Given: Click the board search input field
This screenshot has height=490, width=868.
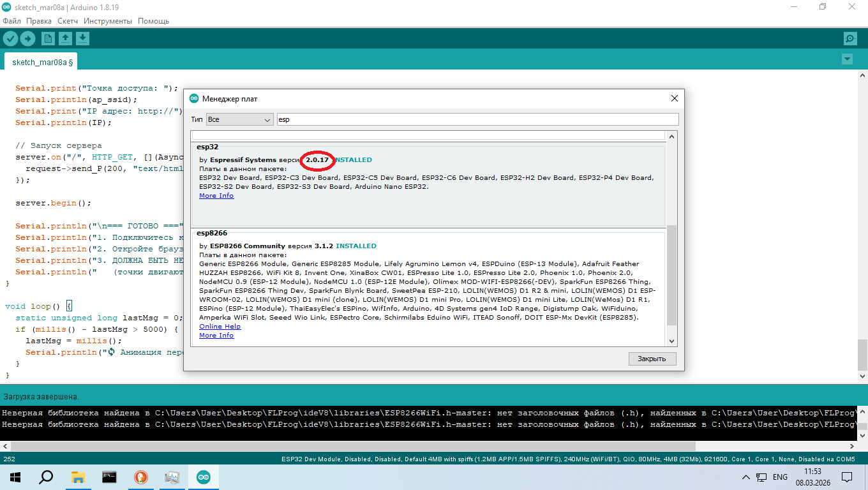Looking at the screenshot, I should 477,119.
